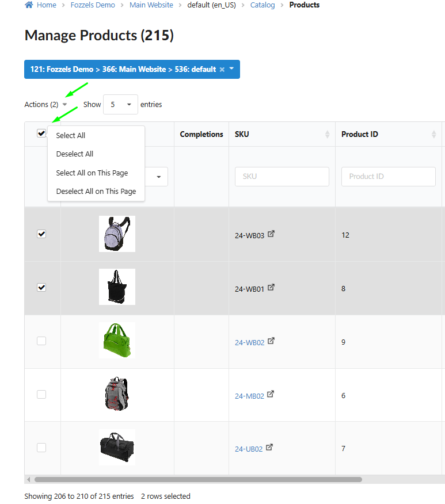The image size is (445, 504).
Task: Sort by the Product ID column arrows
Action: coord(433,134)
